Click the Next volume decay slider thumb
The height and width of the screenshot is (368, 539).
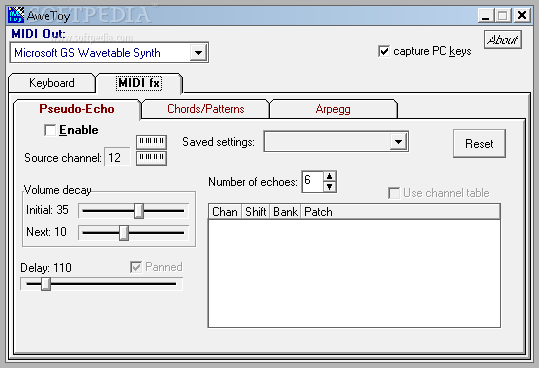[x=124, y=233]
